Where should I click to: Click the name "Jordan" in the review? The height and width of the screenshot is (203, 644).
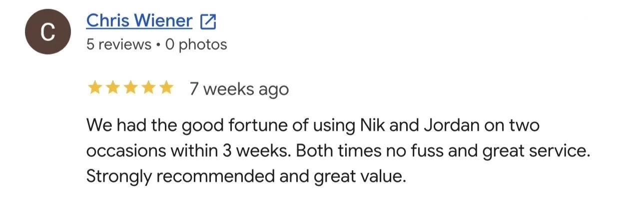click(441, 125)
